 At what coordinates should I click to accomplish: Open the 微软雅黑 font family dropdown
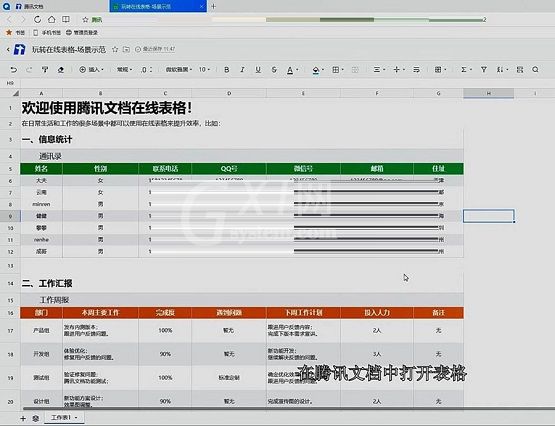pos(179,70)
